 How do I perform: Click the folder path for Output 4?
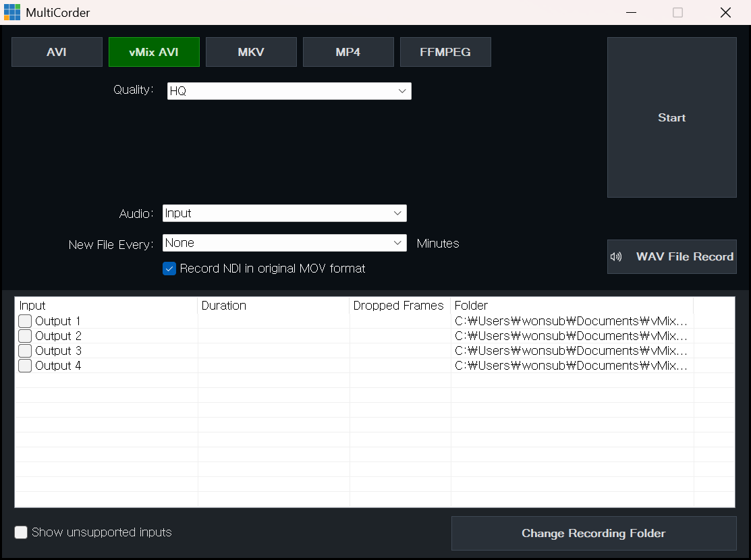click(571, 366)
